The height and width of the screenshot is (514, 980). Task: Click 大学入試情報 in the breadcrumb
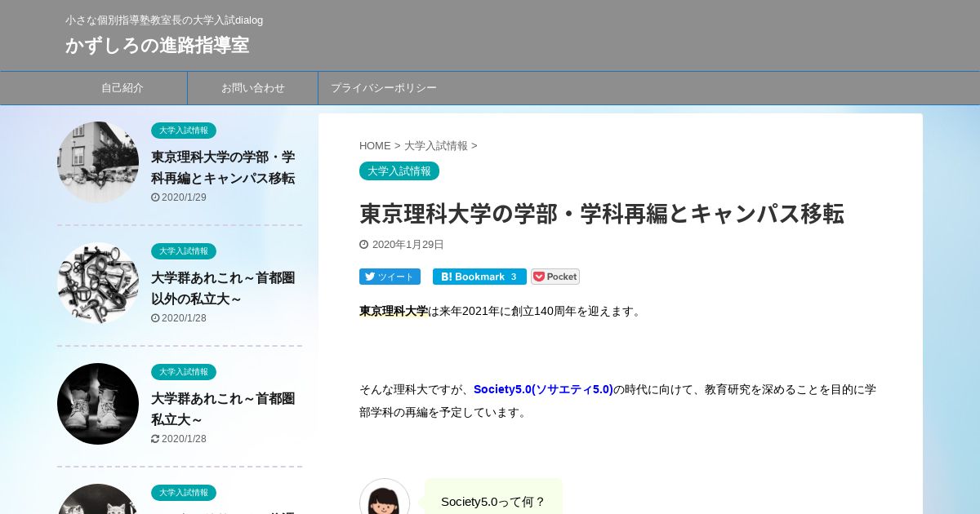[436, 146]
